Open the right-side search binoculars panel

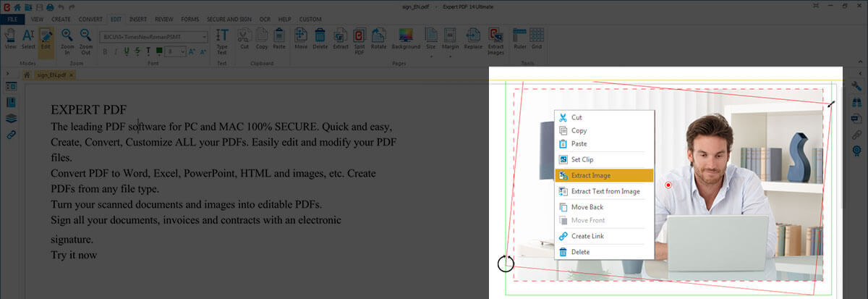(x=856, y=102)
